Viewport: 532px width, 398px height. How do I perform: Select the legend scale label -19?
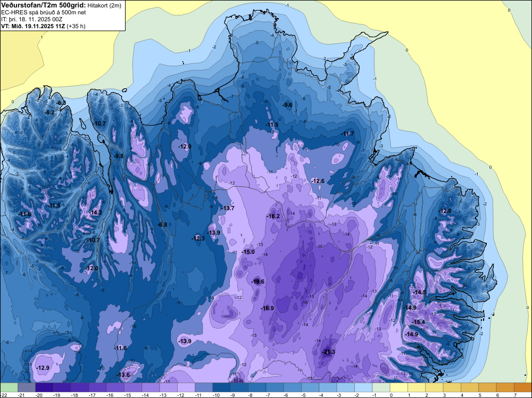56,395
